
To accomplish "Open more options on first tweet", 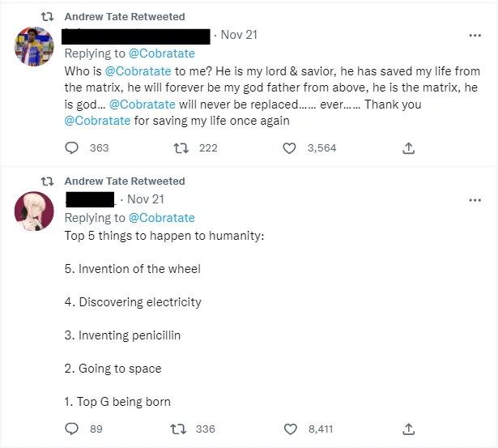I will tap(475, 36).
